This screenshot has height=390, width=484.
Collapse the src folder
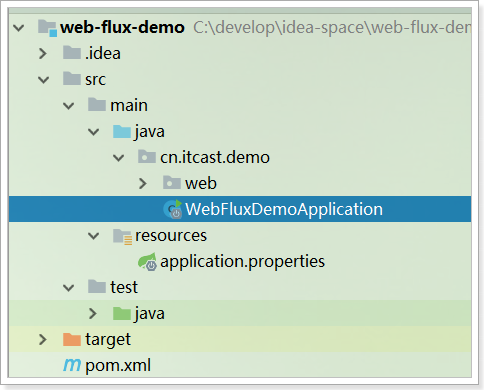point(44,80)
